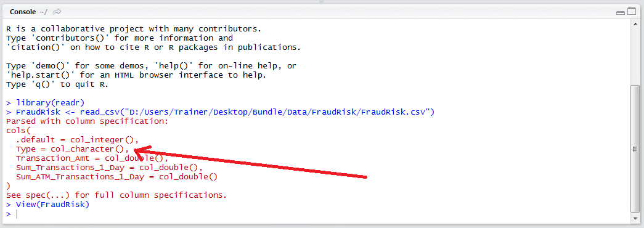Click the console scrollbar thumb

click(x=635, y=149)
